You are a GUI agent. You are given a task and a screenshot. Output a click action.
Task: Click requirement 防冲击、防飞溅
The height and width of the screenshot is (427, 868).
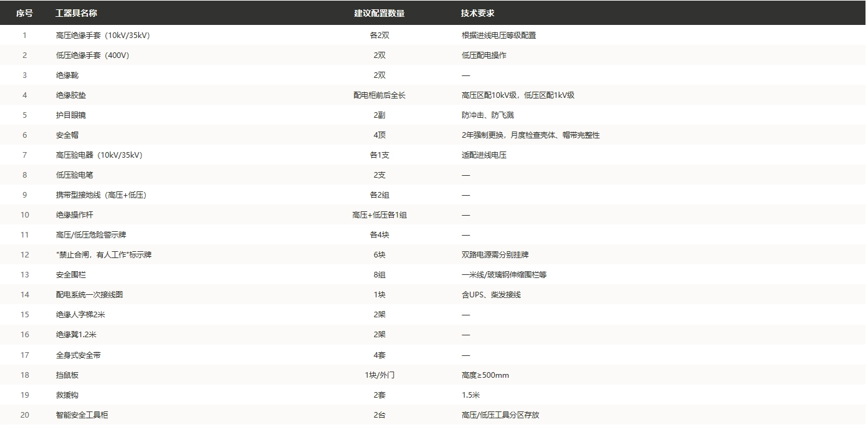point(487,115)
